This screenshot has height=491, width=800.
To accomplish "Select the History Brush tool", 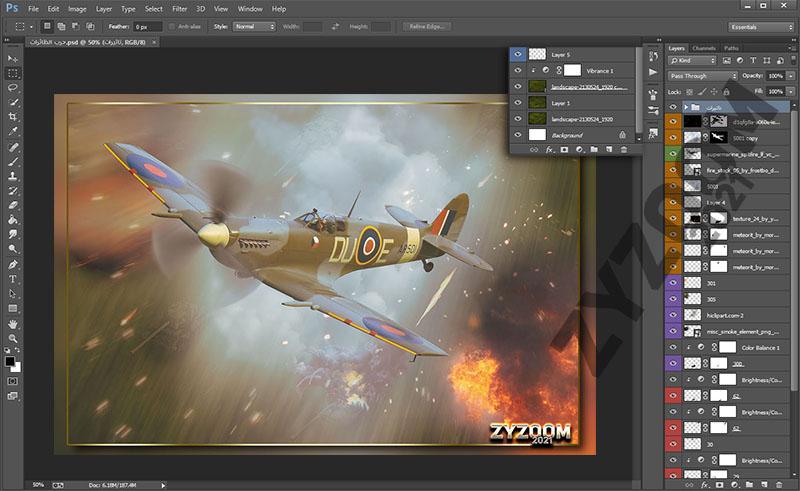I will 13,191.
